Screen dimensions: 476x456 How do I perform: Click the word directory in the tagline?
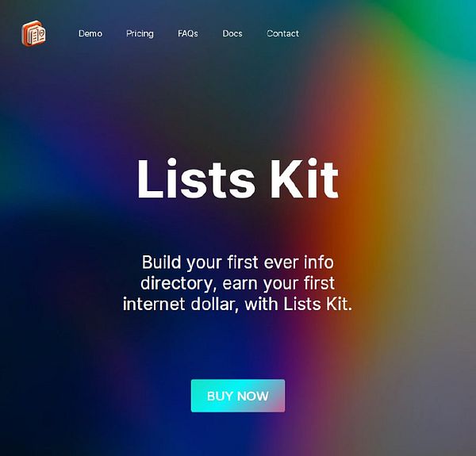(x=177, y=283)
